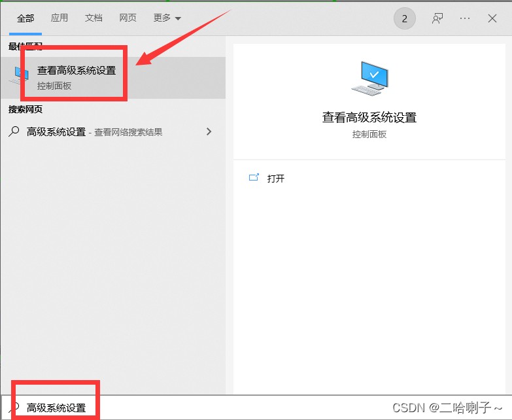Close the search panel

click(x=492, y=18)
